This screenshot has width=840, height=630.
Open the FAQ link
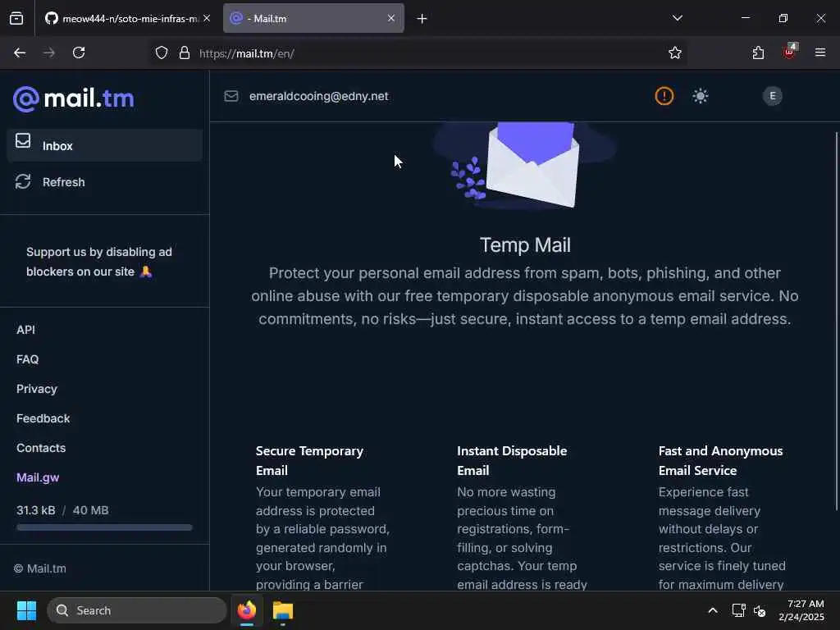pos(27,359)
